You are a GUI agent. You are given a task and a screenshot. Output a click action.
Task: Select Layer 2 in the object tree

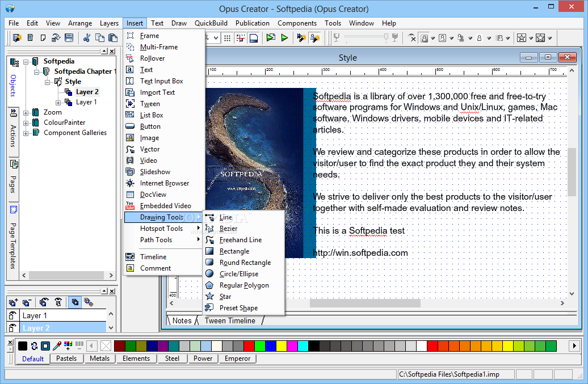pos(87,92)
